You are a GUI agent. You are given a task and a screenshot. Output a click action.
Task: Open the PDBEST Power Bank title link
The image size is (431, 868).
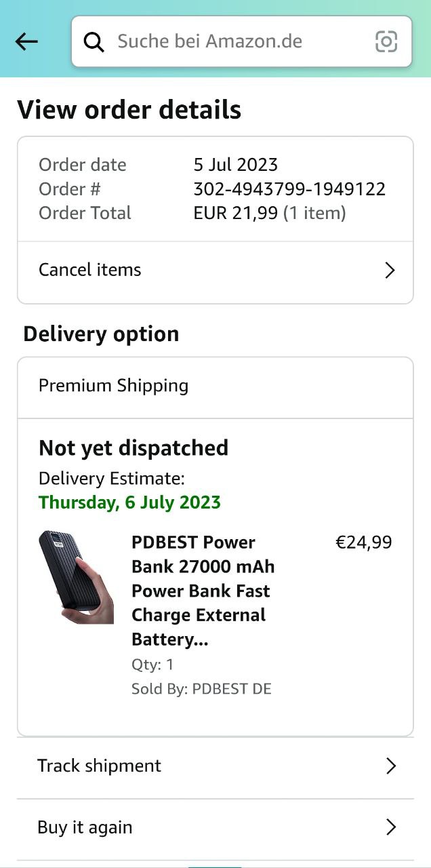coord(202,590)
